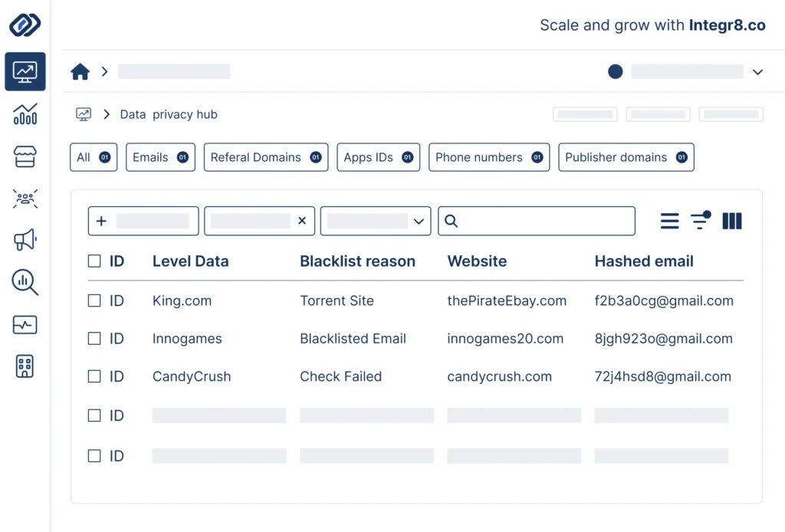Select the Referal Domains tab
Screen dimensions: 785x532
(266, 157)
